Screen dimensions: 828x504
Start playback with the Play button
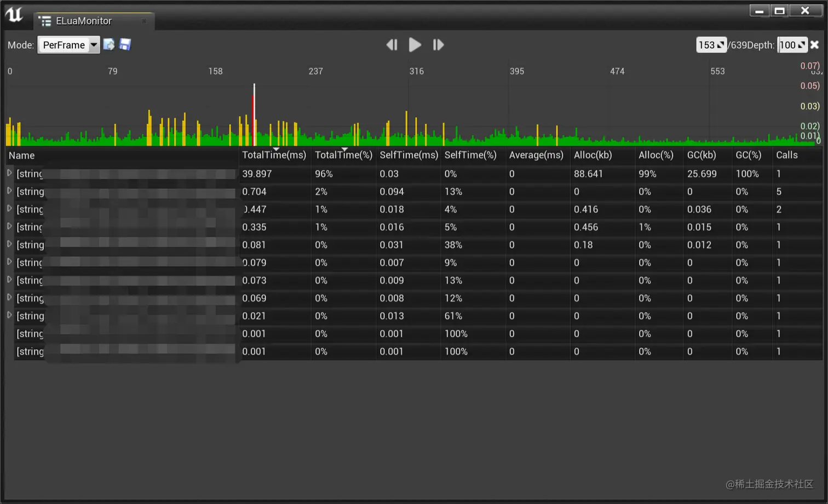415,45
